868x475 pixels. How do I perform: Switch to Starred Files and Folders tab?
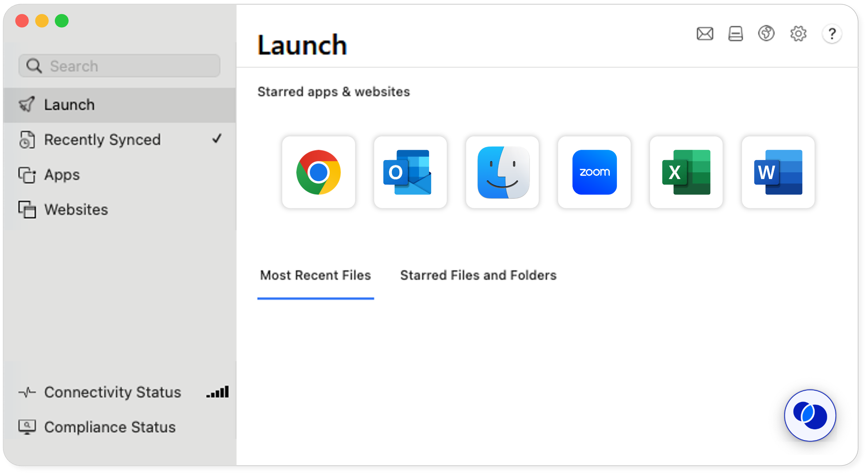478,275
